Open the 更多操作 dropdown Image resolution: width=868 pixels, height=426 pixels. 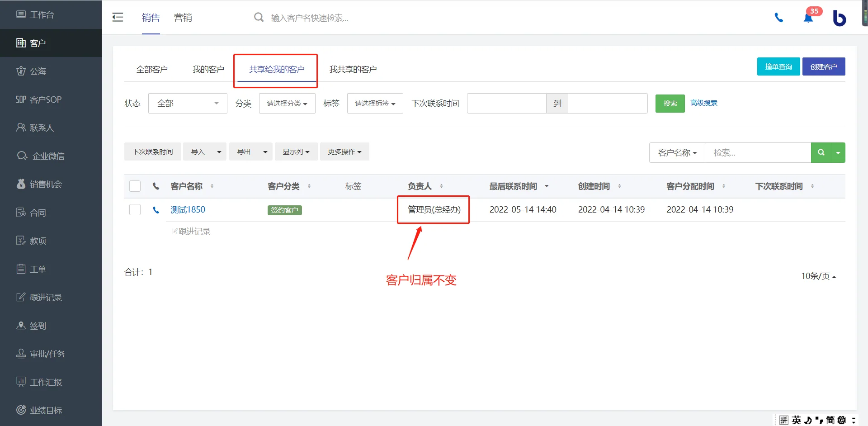point(344,151)
